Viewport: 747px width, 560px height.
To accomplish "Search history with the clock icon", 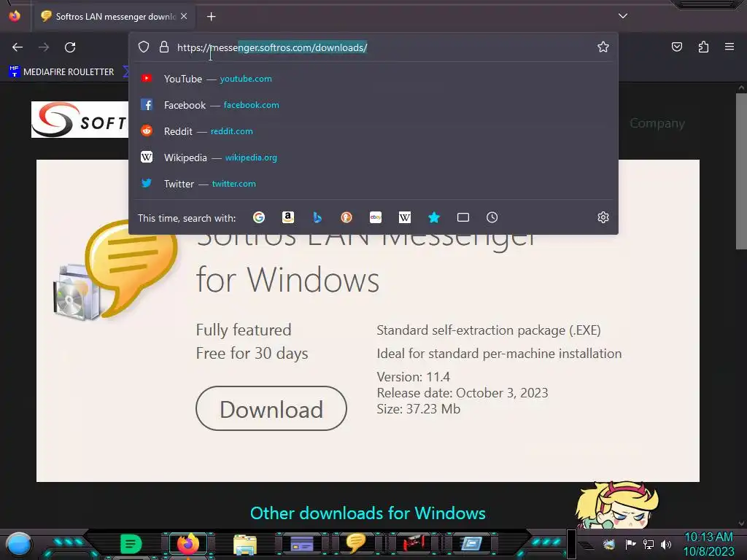I will [492, 217].
